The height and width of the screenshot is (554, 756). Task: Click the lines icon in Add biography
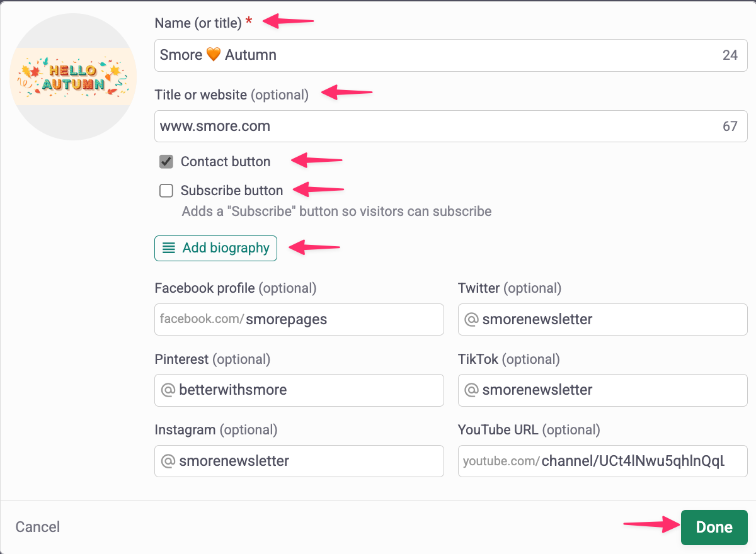(x=169, y=248)
